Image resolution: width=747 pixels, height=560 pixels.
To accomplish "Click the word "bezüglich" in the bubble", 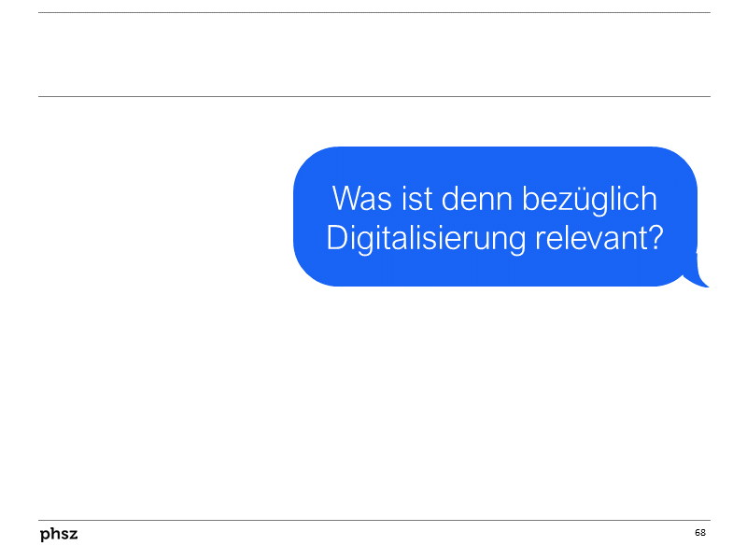I will 590,199.
